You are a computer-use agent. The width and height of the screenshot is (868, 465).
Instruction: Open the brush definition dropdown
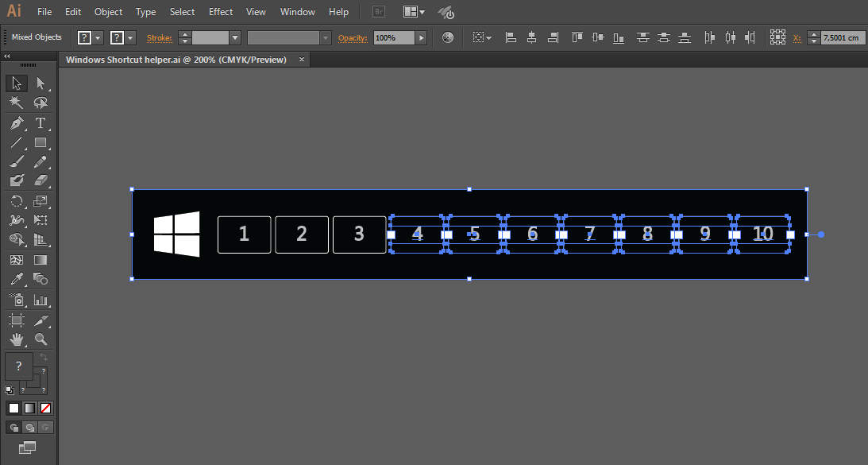[x=324, y=37]
